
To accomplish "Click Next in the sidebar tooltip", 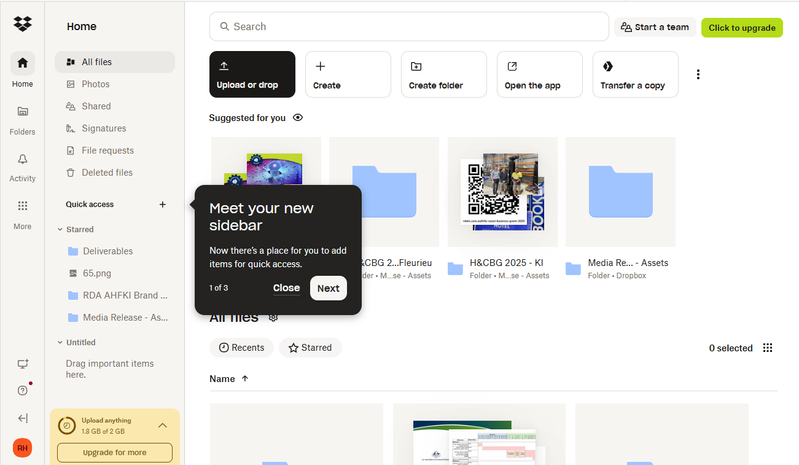I will [x=328, y=288].
